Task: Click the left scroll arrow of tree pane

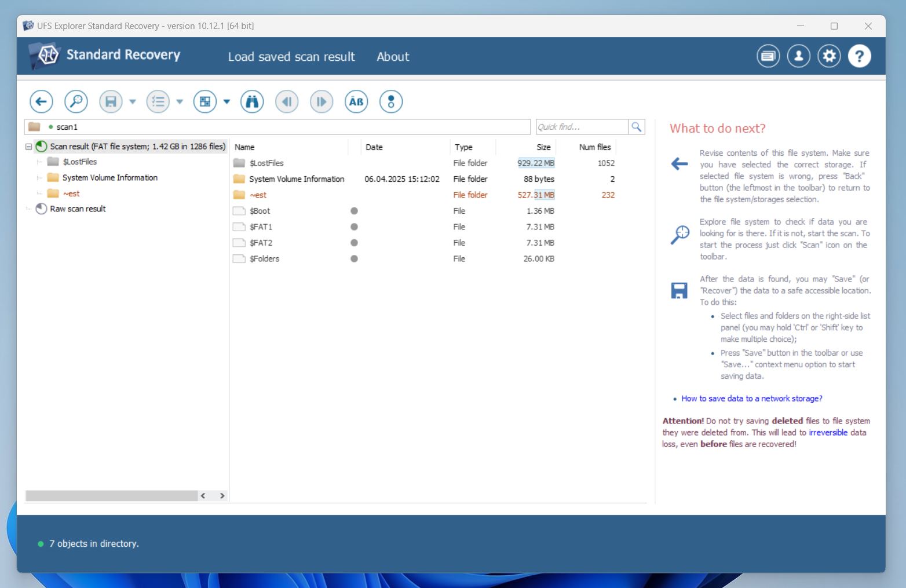Action: pyautogui.click(x=203, y=496)
